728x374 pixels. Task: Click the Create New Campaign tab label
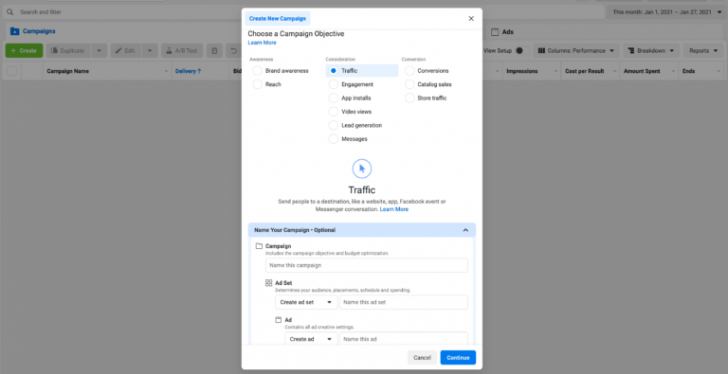[278, 19]
